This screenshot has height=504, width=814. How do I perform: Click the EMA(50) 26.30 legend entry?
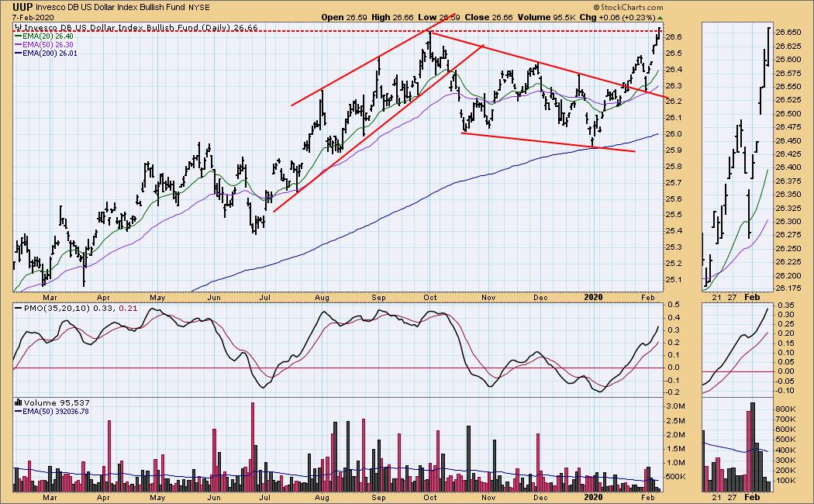(x=47, y=45)
